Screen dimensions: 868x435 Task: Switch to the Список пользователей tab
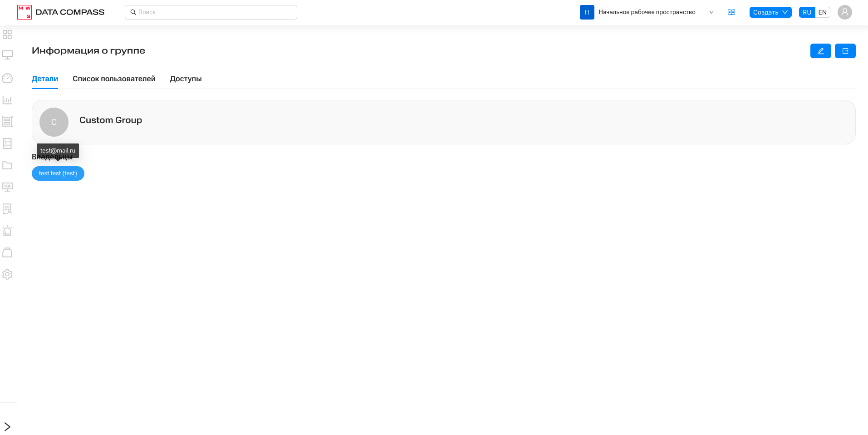(x=114, y=79)
